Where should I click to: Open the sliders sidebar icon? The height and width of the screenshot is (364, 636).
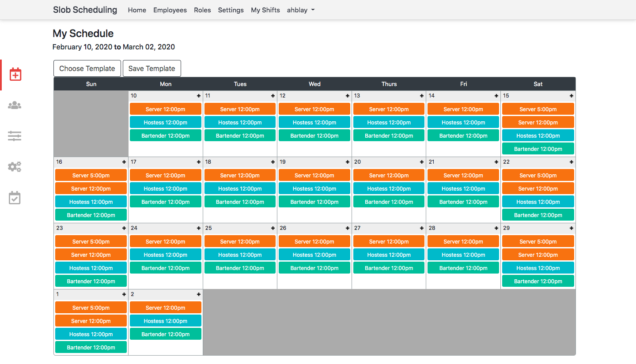(15, 136)
